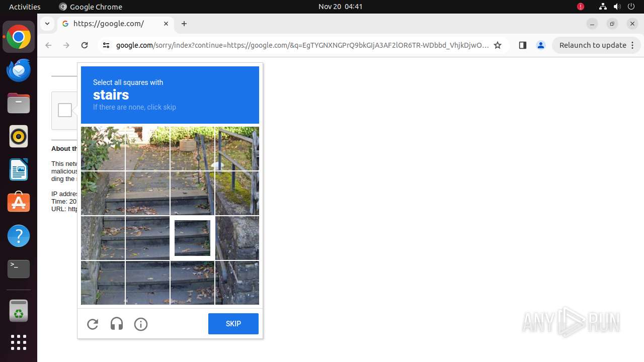The height and width of the screenshot is (362, 644).
Task: Select the top-left captcha tile with bush
Action: (103, 148)
